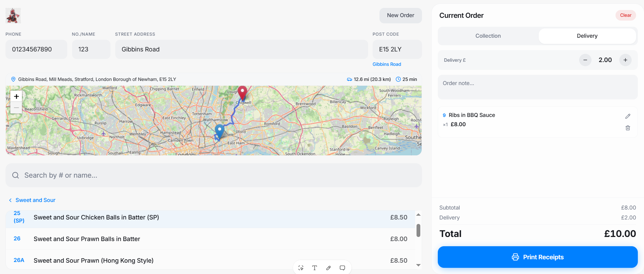Click the full address text above the map
This screenshot has width=644, height=274.
[x=97, y=79]
